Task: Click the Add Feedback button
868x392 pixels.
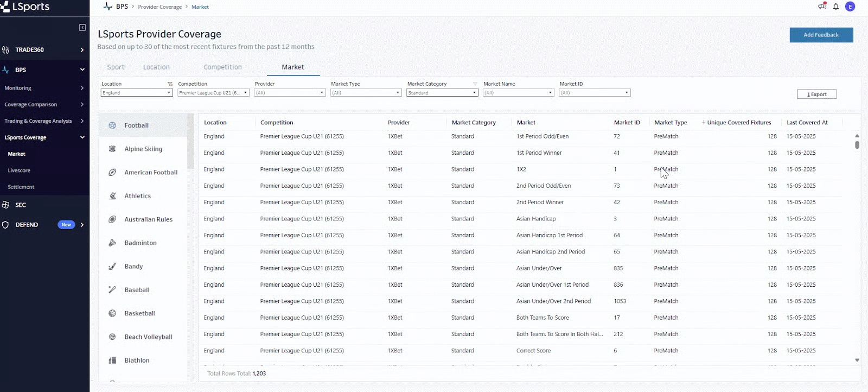Action: click(821, 35)
